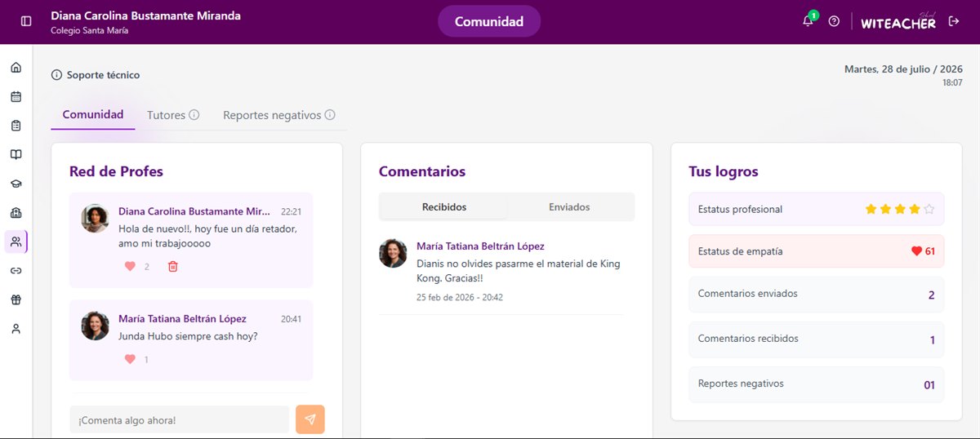This screenshot has width=980, height=439.
Task: Click the Comunidad header button
Action: coord(489,22)
